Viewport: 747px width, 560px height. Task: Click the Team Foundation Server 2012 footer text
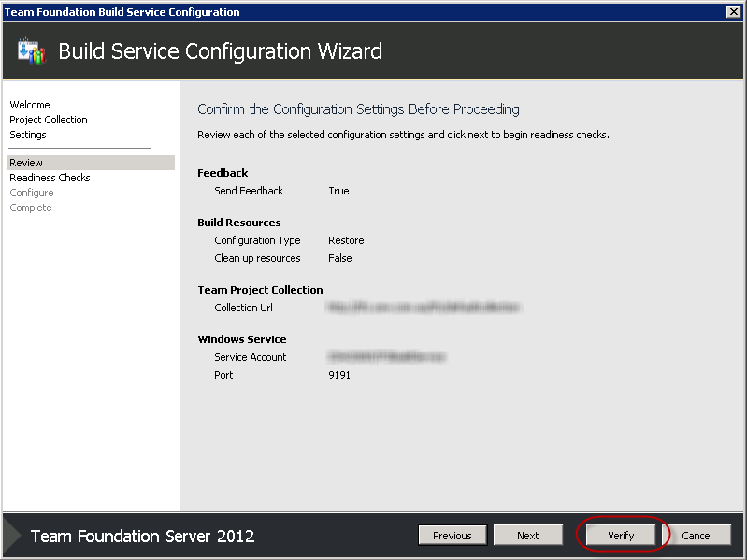click(142, 537)
